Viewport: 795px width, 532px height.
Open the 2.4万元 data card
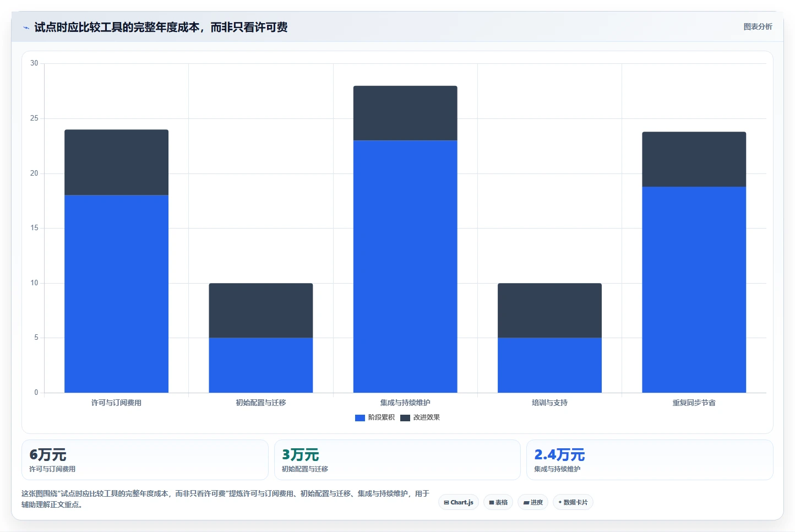coord(650,460)
